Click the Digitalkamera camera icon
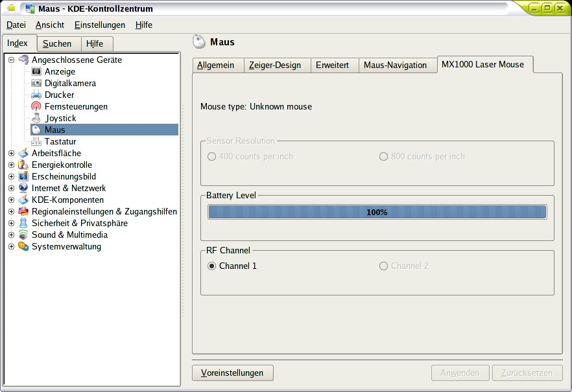Screen dimensions: 572x392 36,83
